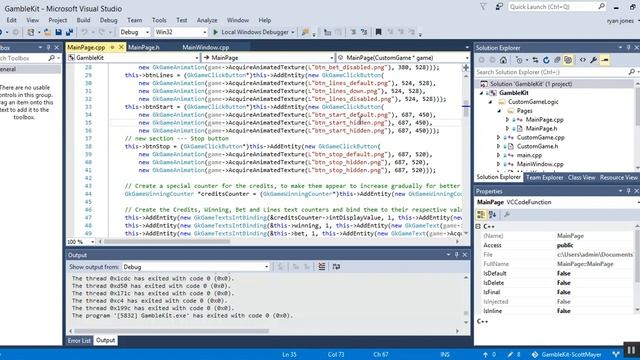Click the GambleKit-ScottMayer repository status item
The image size is (640, 360).
[567, 355]
